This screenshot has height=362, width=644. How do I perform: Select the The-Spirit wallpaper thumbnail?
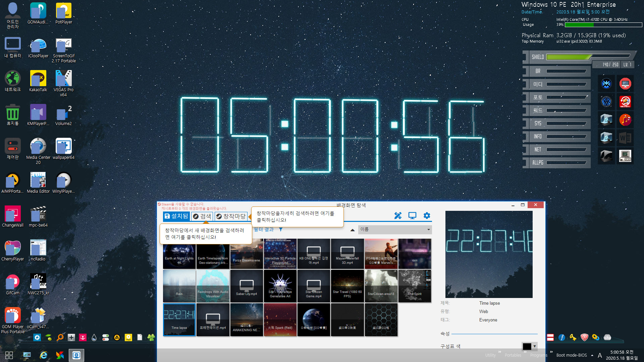415,286
